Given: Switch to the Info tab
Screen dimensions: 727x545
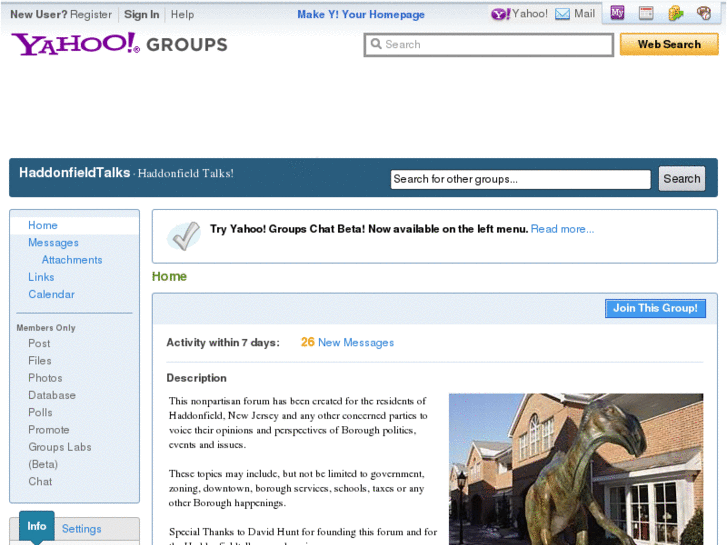Looking at the screenshot, I should [x=37, y=526].
